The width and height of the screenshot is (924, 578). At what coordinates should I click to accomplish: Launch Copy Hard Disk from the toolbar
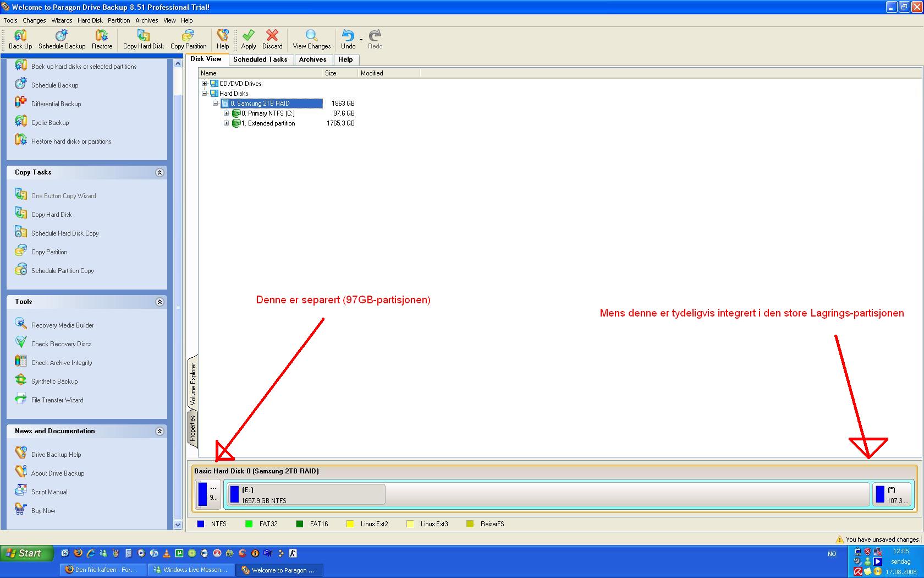click(143, 40)
